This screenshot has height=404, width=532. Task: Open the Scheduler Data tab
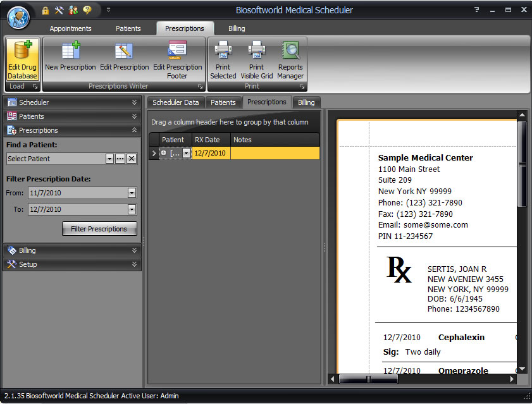(175, 102)
